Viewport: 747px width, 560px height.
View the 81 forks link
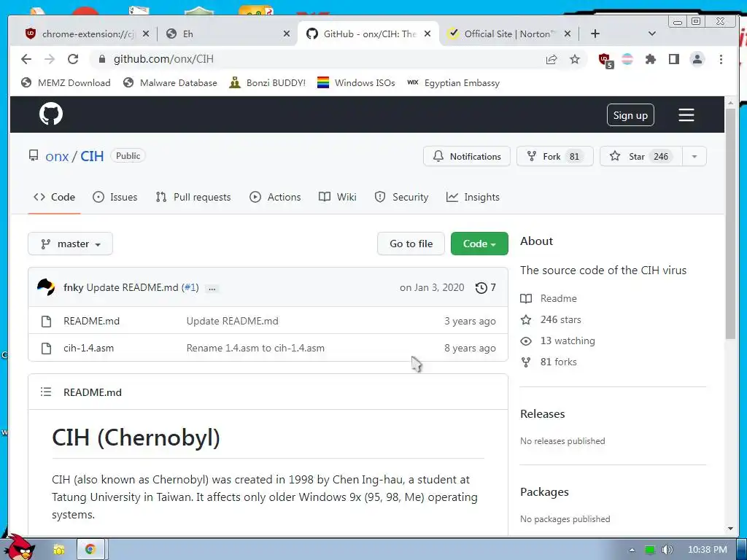point(558,362)
